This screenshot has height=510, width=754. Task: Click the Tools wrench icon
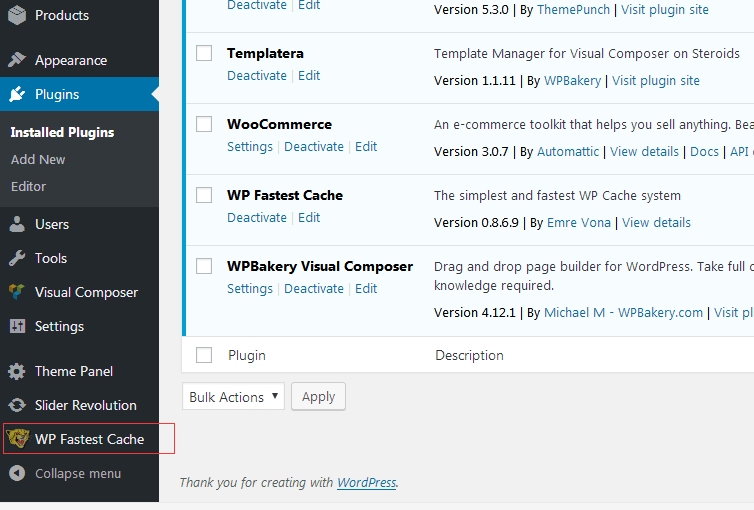pyautogui.click(x=17, y=259)
